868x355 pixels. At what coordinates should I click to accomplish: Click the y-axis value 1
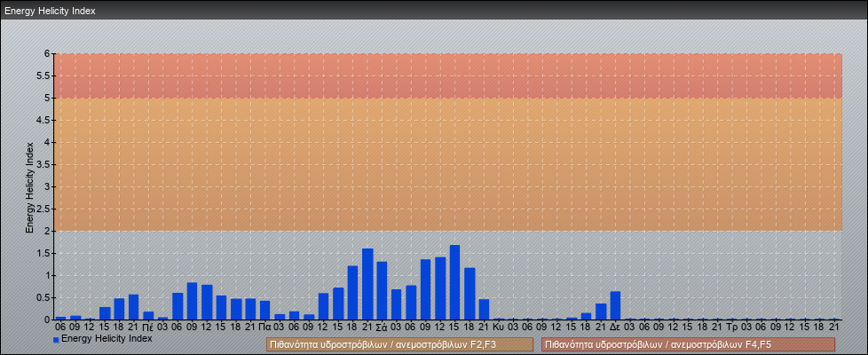(x=48, y=275)
